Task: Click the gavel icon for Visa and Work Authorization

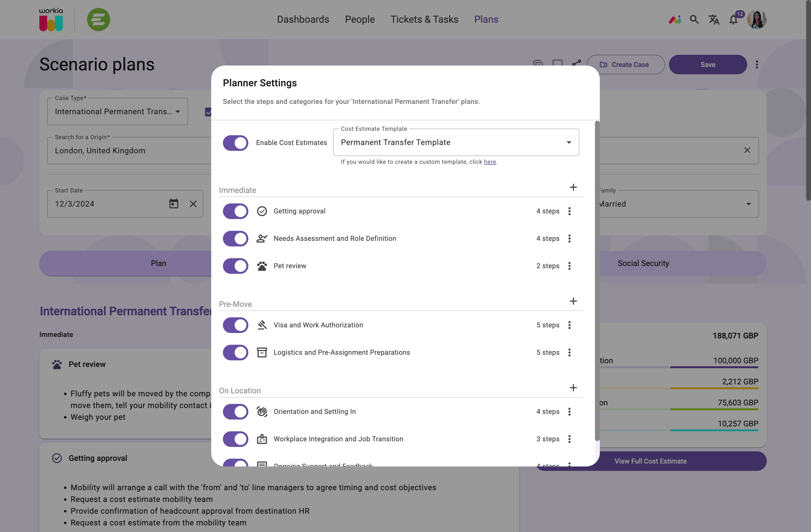Action: coord(262,325)
